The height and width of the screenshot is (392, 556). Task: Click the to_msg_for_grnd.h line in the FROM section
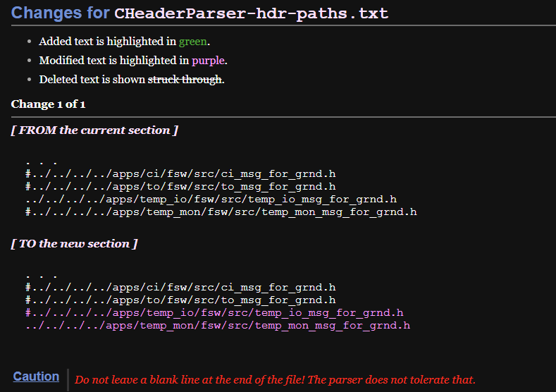click(180, 187)
